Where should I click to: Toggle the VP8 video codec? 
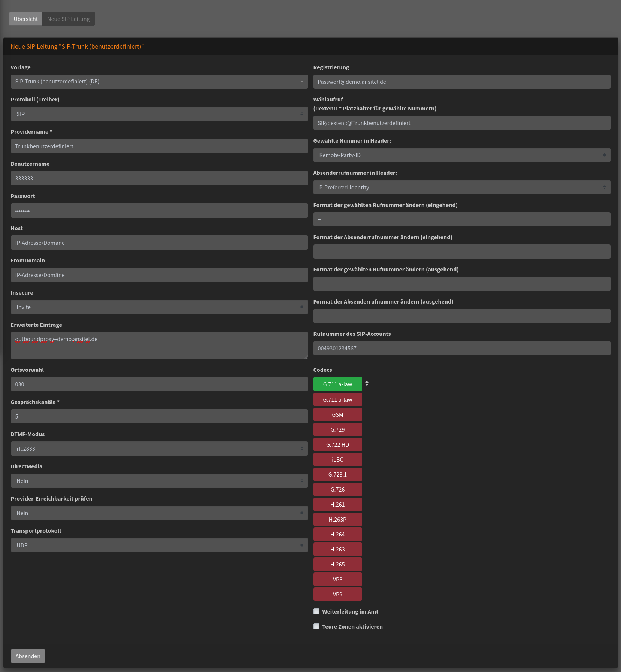tap(337, 579)
